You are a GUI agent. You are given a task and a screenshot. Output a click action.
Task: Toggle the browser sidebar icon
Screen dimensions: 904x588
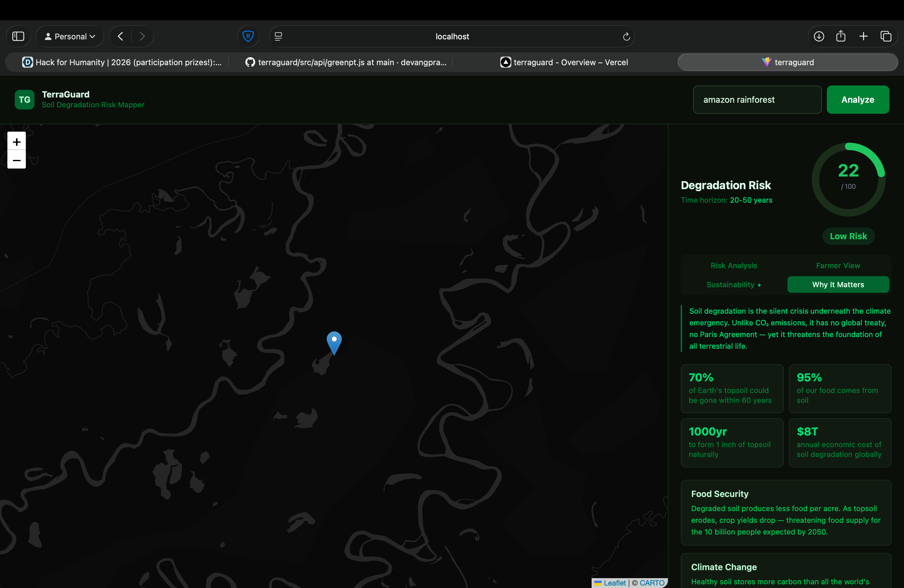click(x=18, y=37)
